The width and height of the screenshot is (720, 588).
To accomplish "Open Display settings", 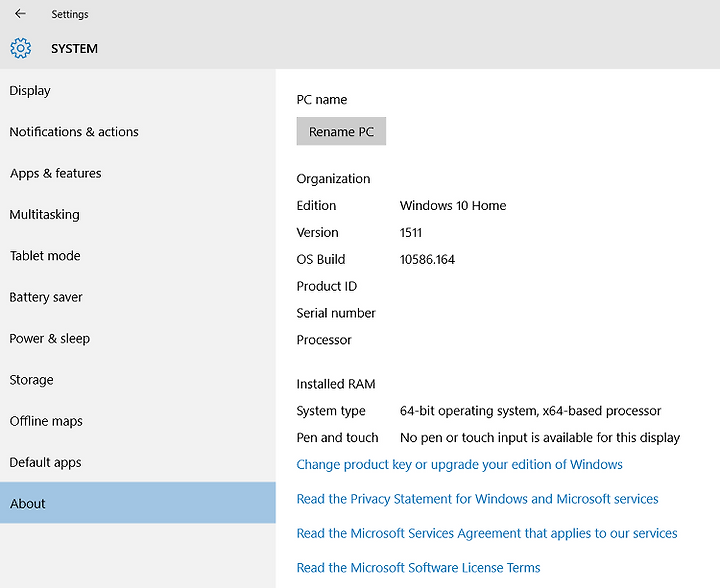I will 138,90.
